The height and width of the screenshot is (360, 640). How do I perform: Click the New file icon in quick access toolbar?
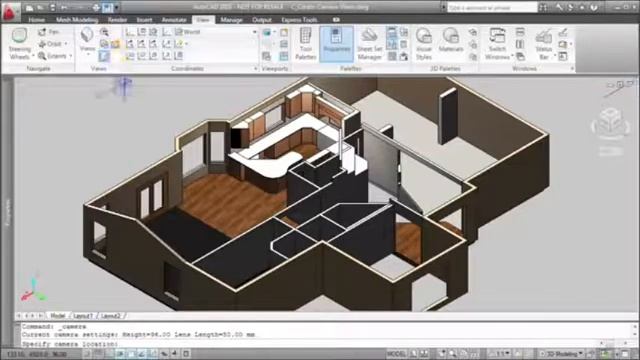click(29, 7)
